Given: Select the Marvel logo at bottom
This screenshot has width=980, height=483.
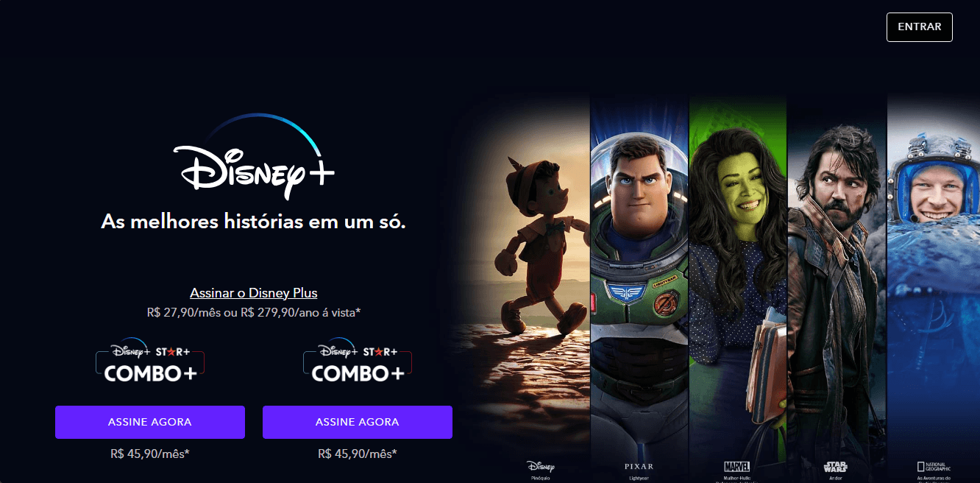Looking at the screenshot, I should pos(737,466).
